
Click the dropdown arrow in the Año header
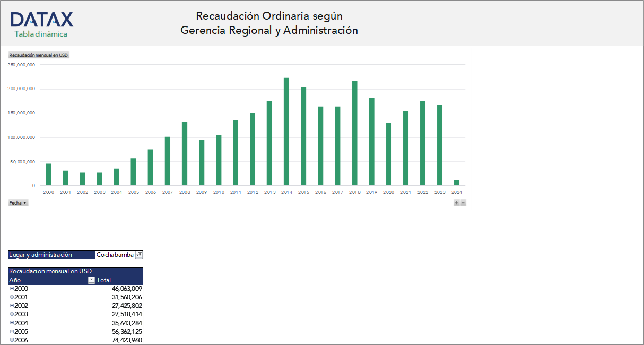91,280
